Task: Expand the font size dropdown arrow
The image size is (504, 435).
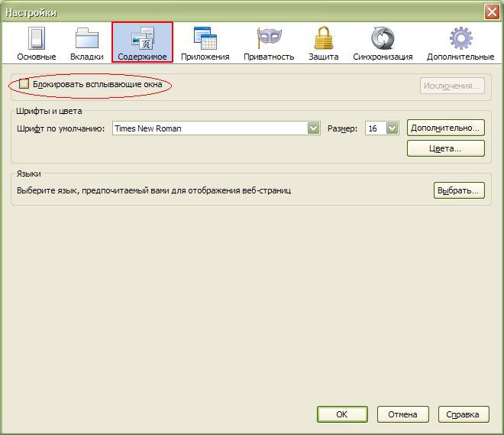Action: [x=393, y=128]
